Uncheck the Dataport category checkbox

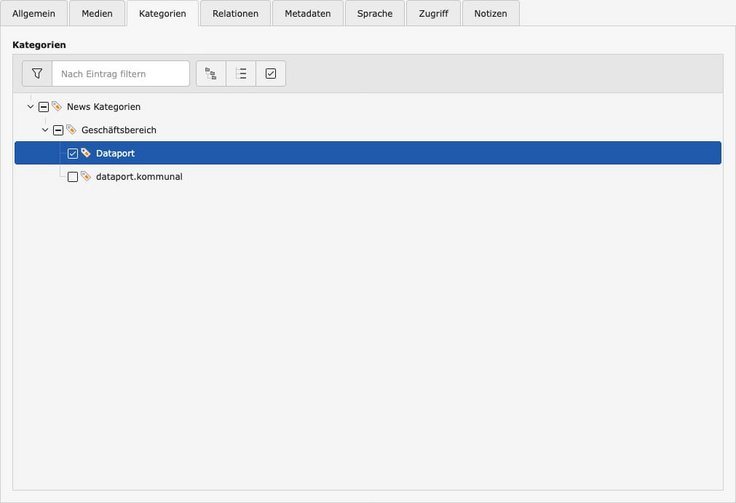click(72, 154)
